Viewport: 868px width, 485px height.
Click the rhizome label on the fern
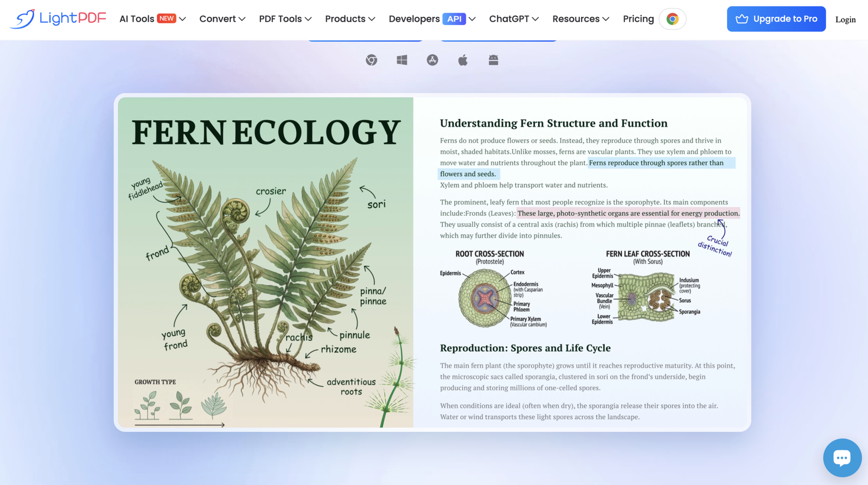[x=339, y=349]
